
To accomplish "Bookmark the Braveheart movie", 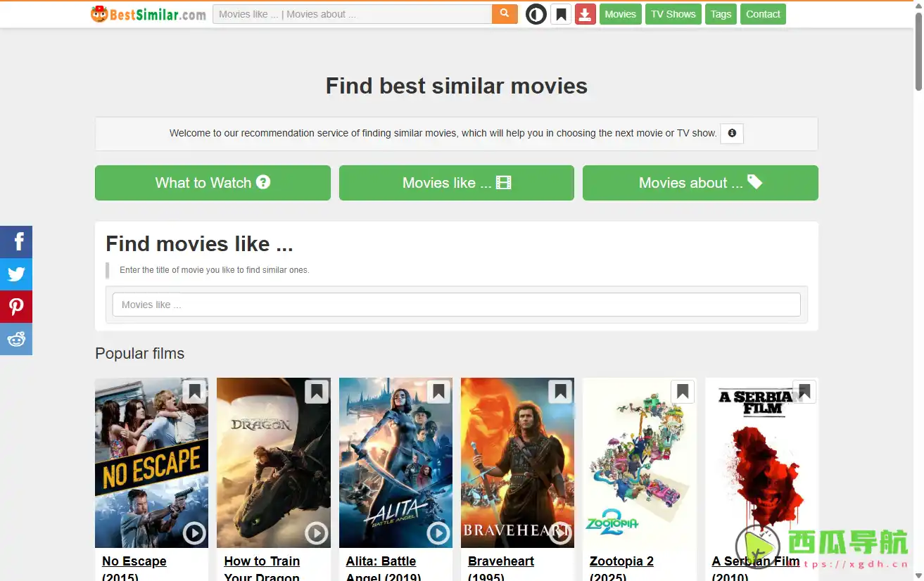I will (560, 392).
